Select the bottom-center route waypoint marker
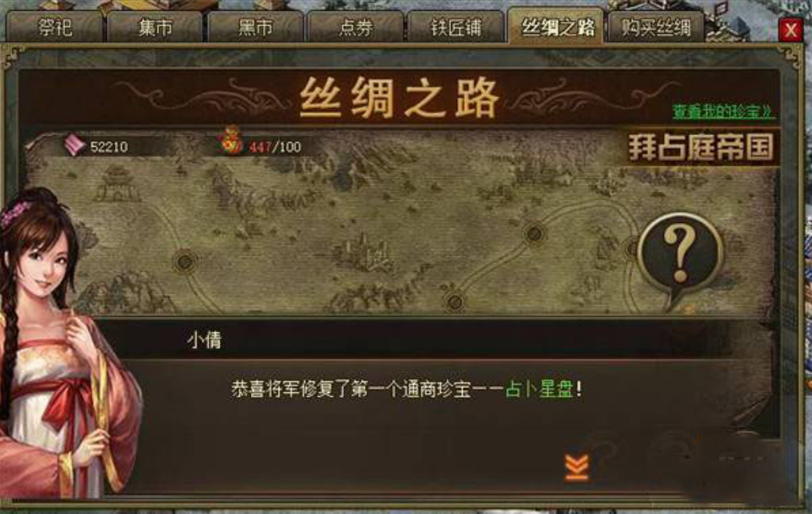 tap(455, 300)
